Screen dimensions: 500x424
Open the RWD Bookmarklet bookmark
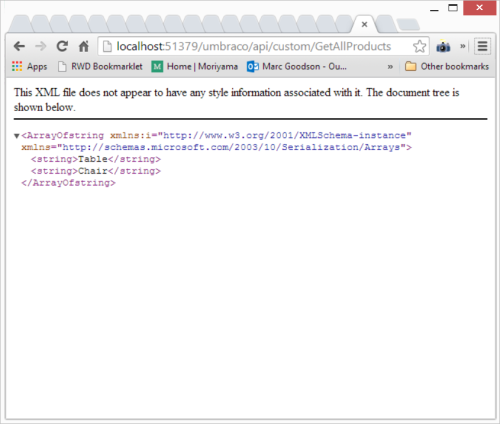pyautogui.click(x=100, y=66)
